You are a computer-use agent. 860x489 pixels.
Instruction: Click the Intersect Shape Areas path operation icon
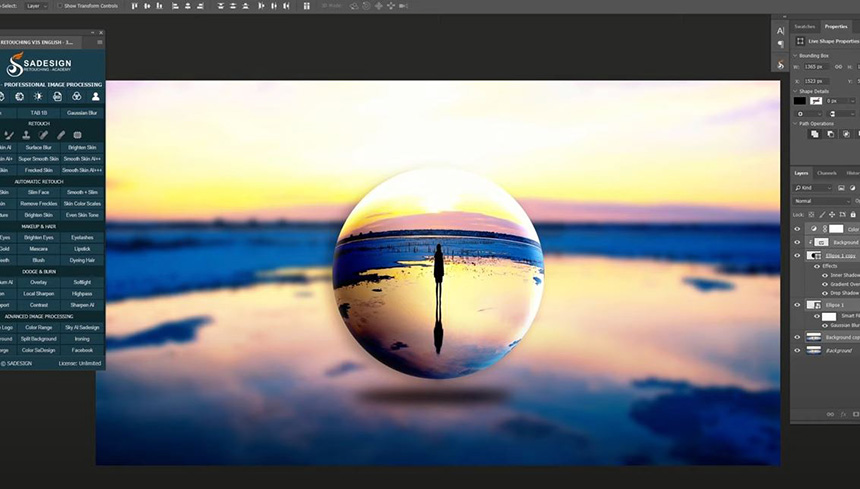click(x=846, y=134)
